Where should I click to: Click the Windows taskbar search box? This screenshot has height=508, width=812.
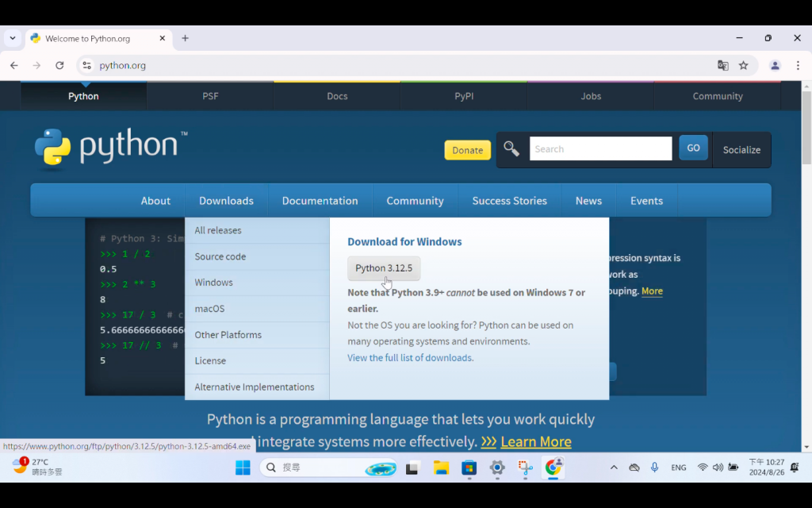pos(328,468)
